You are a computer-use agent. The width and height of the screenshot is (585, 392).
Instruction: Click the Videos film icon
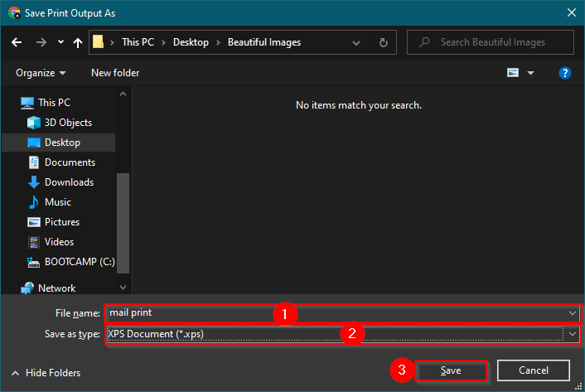34,242
